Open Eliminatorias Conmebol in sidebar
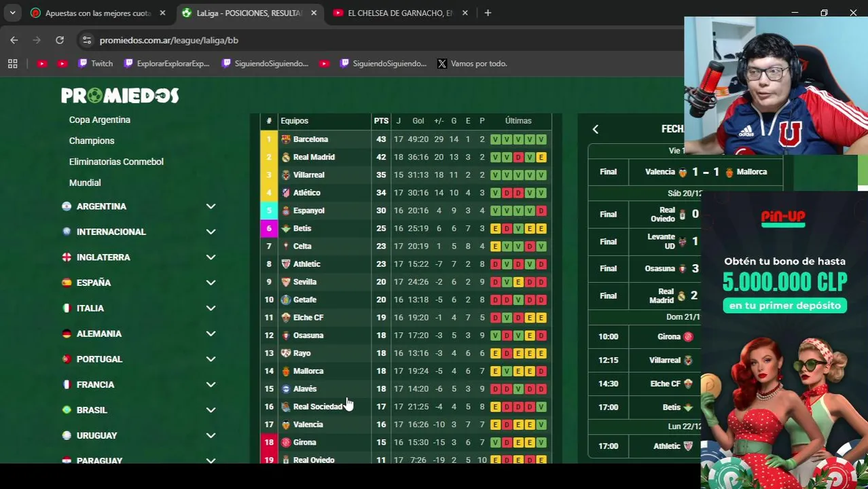 116,162
